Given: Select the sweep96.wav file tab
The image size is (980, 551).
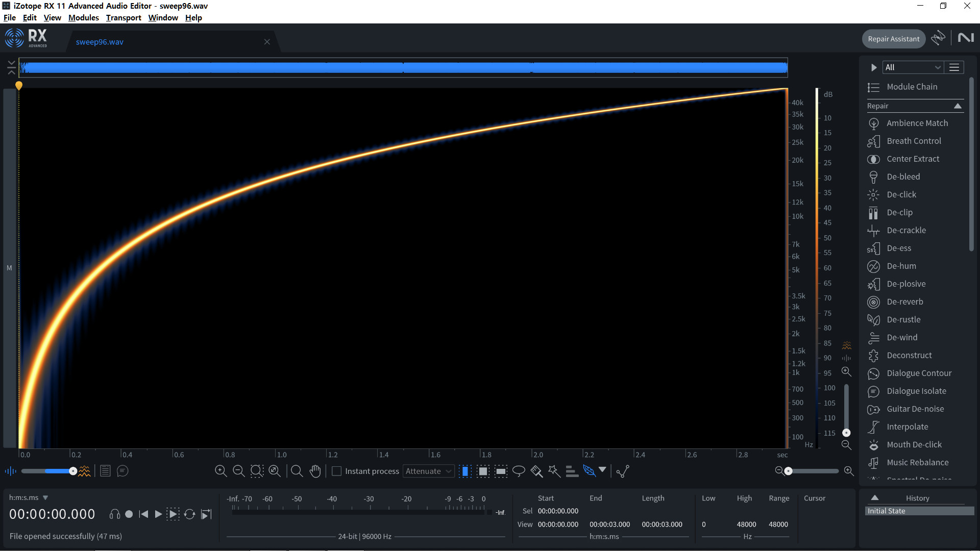Looking at the screenshot, I should point(100,42).
